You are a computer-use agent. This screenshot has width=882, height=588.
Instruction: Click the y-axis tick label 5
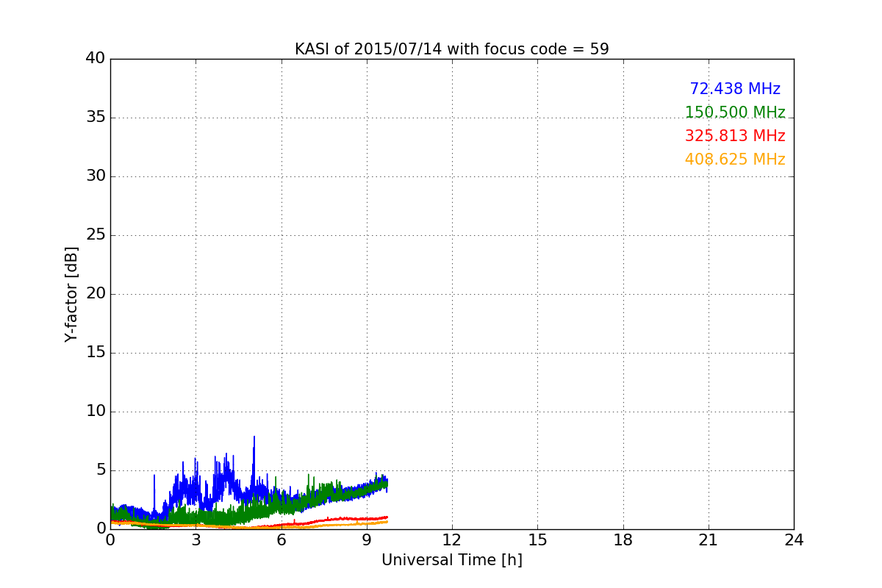click(x=101, y=470)
